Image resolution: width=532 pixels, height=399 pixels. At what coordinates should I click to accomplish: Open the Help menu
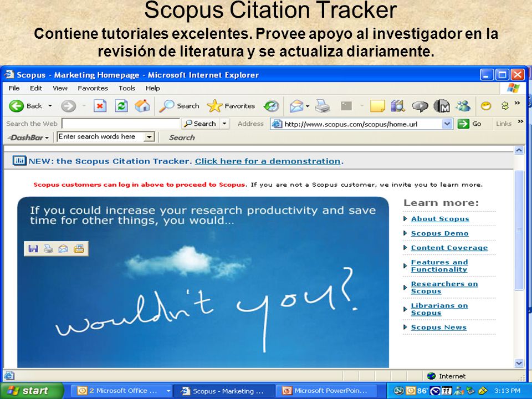153,88
